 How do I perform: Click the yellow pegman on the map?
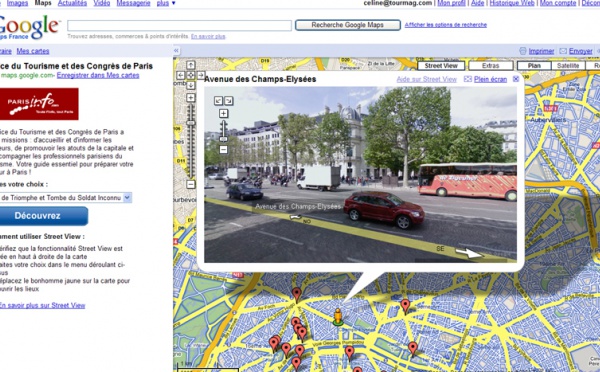coord(338,317)
